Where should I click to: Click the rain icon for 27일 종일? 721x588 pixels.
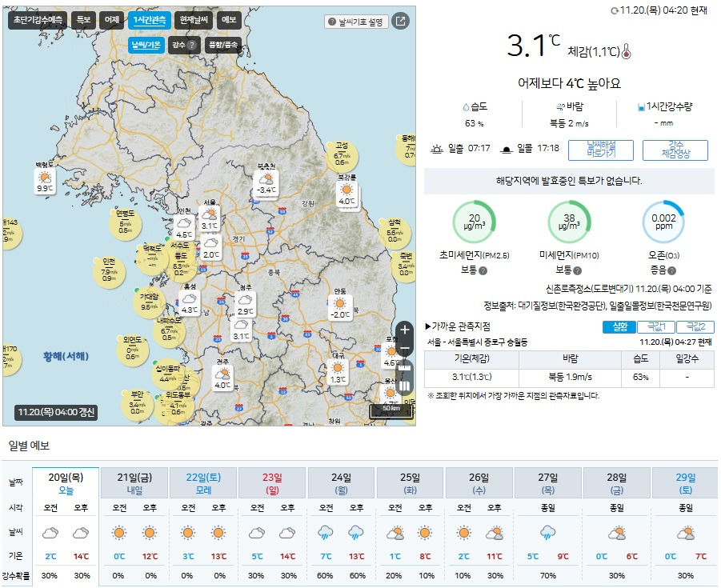(547, 533)
